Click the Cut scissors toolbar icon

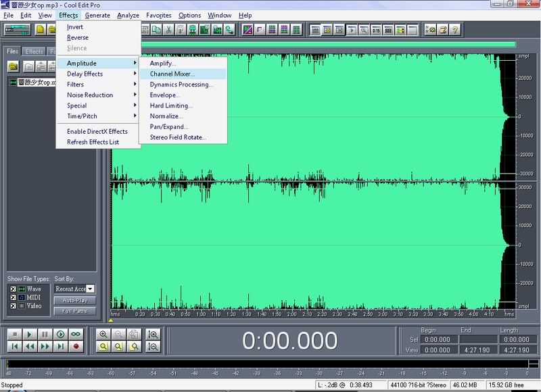[168, 30]
